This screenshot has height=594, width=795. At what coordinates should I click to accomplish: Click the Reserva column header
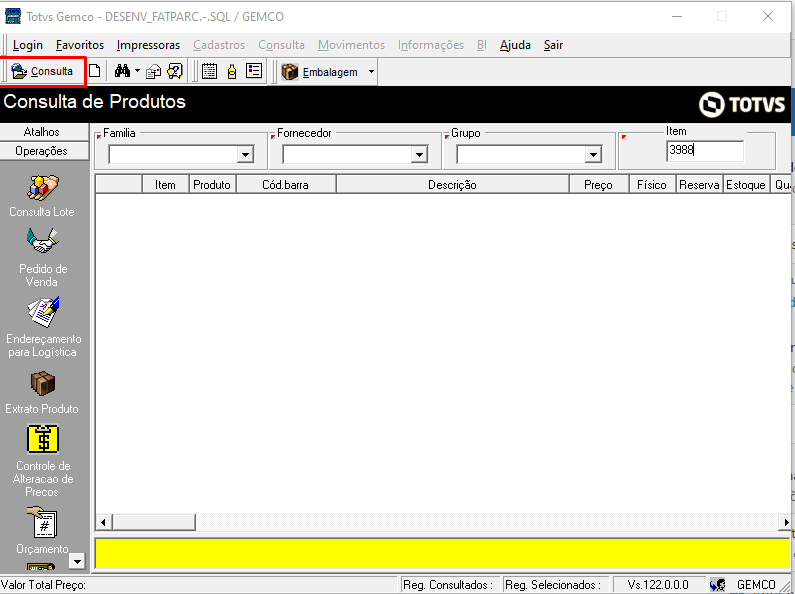click(x=699, y=185)
